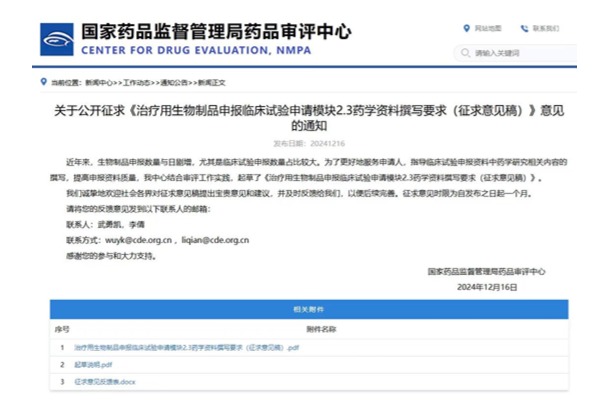The height and width of the screenshot is (400, 600).
Task: Click the contact names line 联系人
Action: coord(106,224)
